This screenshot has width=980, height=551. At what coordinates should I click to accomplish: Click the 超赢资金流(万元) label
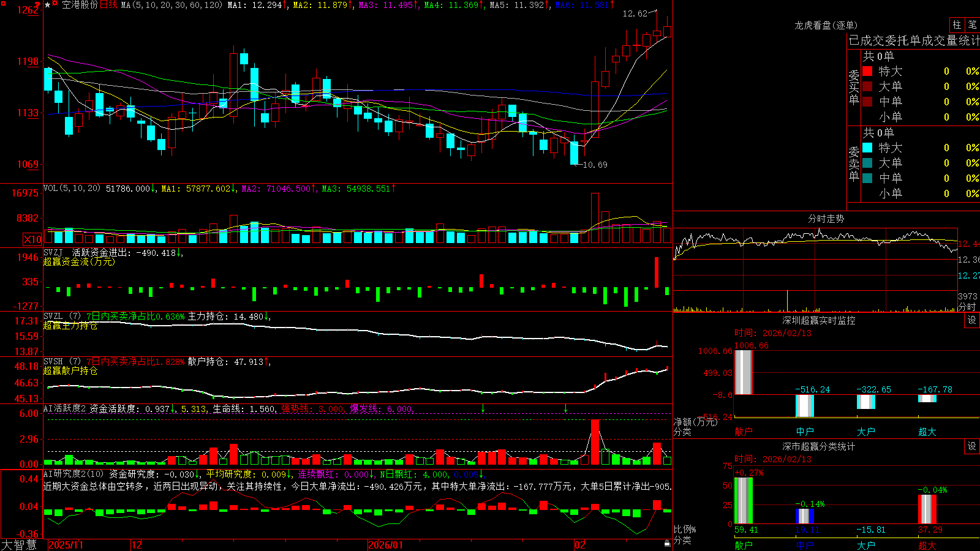79,261
